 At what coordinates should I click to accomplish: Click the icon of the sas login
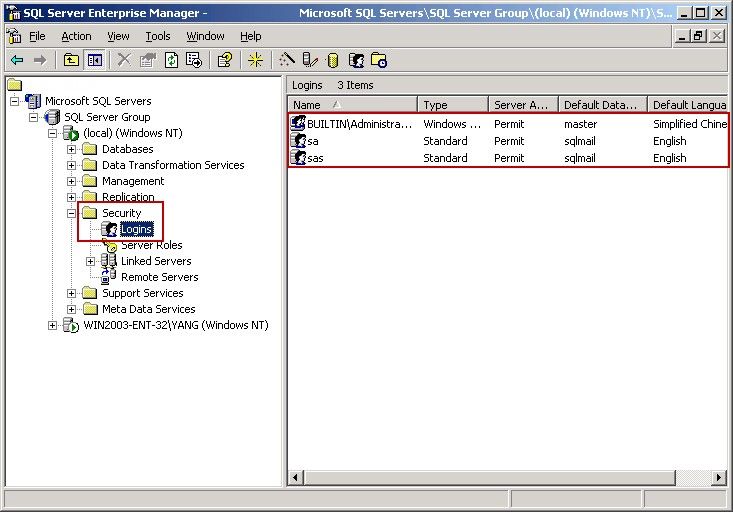pos(298,158)
